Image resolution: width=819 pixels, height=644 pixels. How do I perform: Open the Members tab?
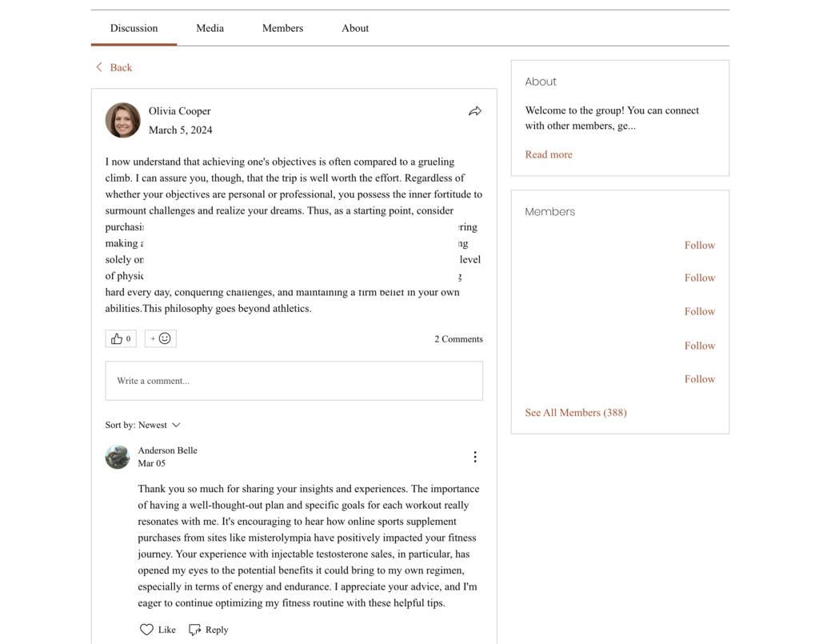pos(282,28)
